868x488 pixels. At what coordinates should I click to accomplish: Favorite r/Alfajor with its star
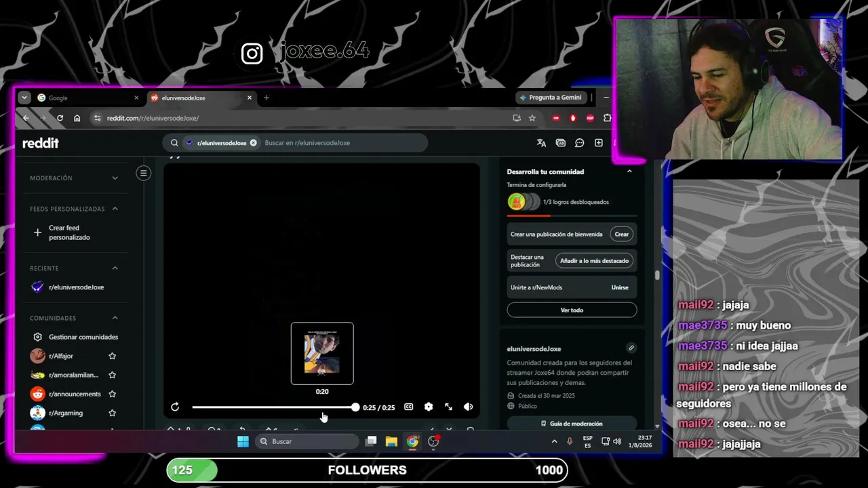113,356
